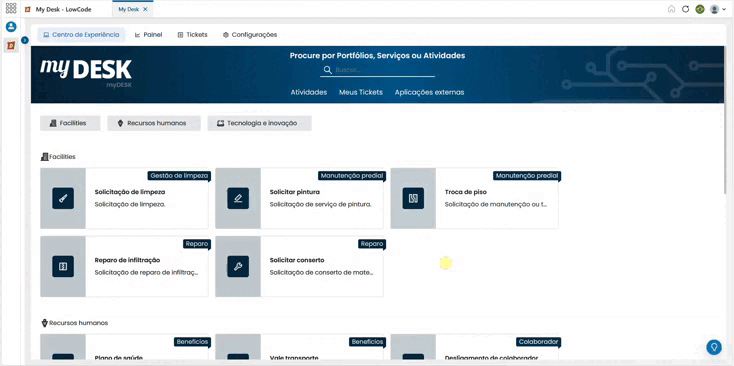Go to home via the house icon
734x366 pixels.
(671, 9)
